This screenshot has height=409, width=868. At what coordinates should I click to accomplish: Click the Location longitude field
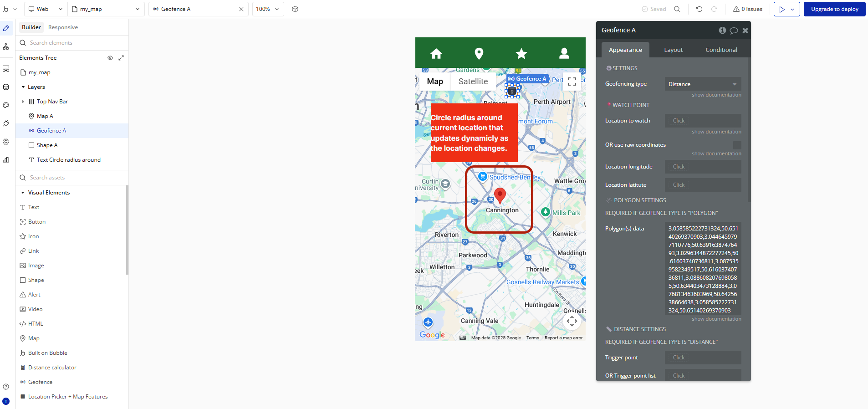(x=703, y=167)
